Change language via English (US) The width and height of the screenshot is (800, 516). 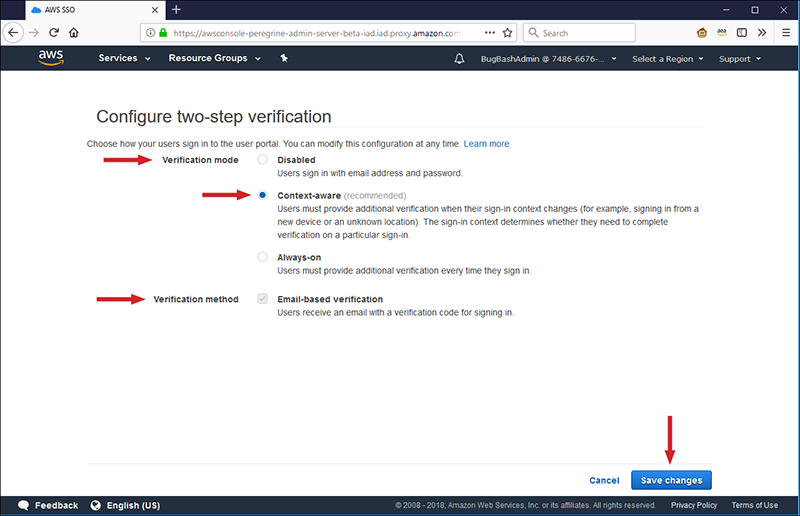tap(133, 505)
